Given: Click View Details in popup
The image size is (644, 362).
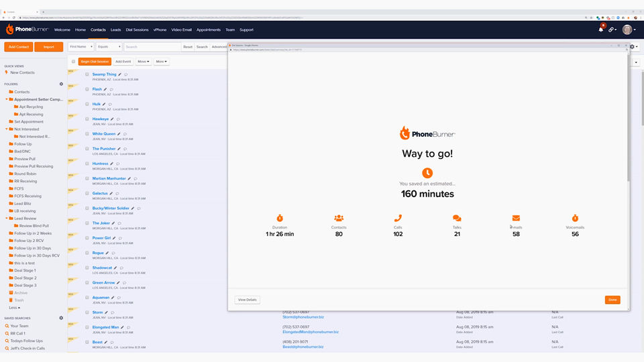Looking at the screenshot, I should click(x=248, y=300).
